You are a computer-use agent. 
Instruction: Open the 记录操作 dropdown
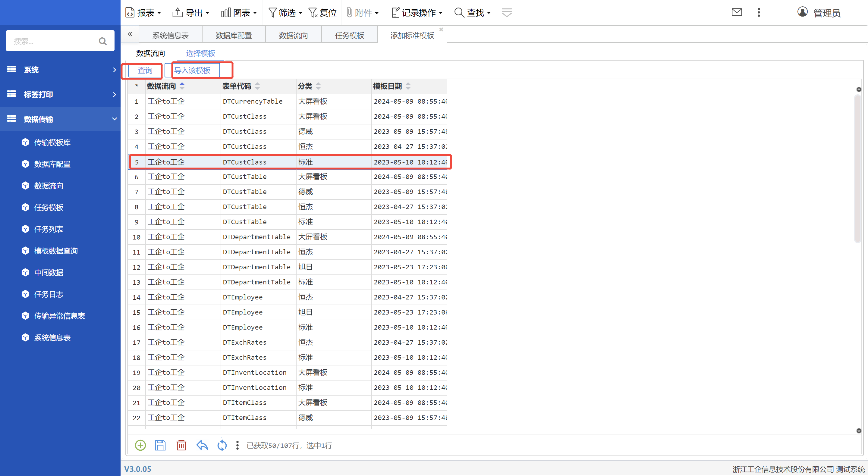click(x=417, y=13)
